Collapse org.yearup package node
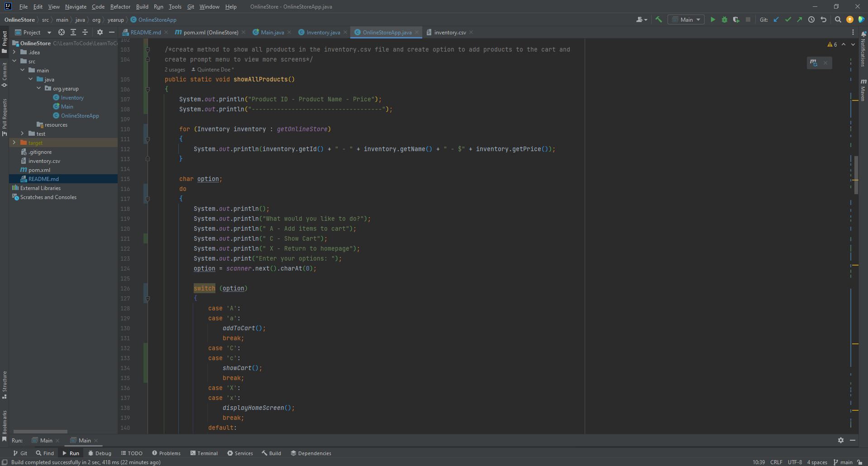Viewport: 868px width, 466px height. pyautogui.click(x=38, y=88)
